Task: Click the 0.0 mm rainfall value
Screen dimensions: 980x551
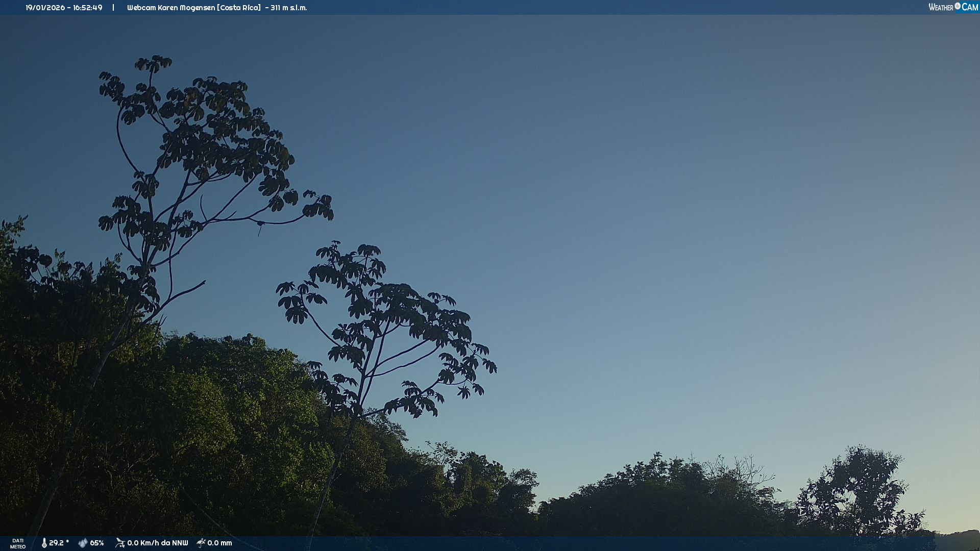Action: pyautogui.click(x=219, y=543)
